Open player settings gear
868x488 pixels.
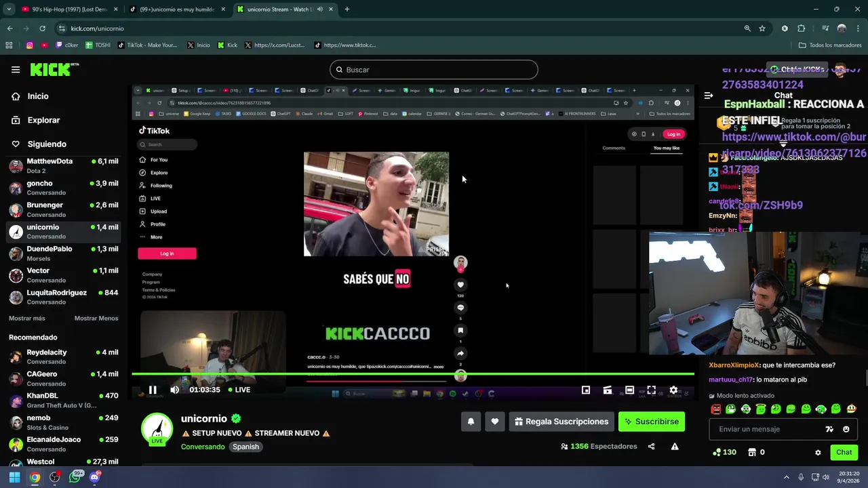pos(673,390)
